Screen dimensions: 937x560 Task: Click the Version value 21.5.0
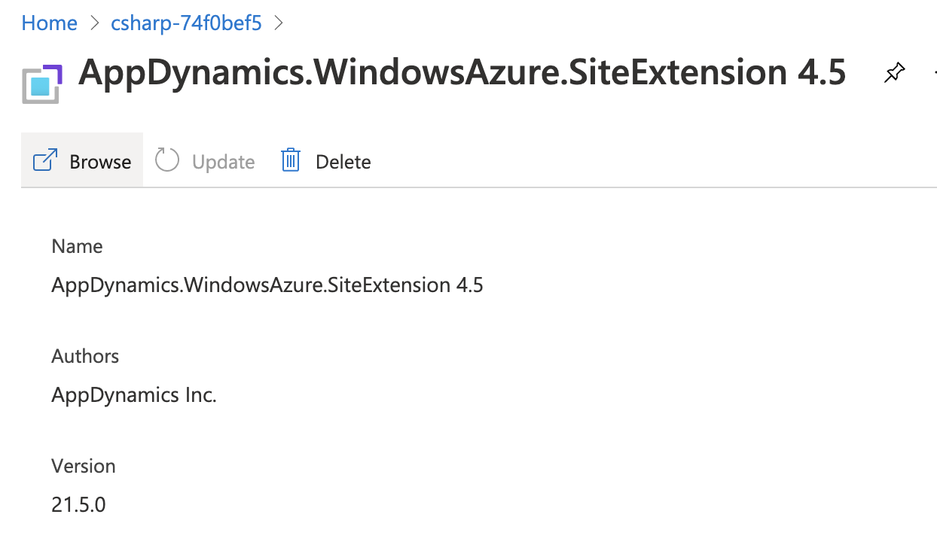coord(78,504)
